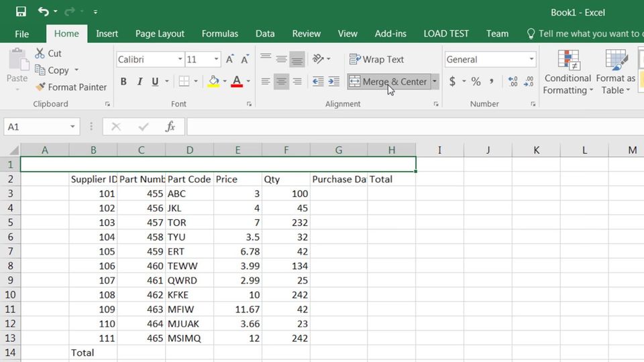Click the Undo arrow icon
644x362 pixels.
[44, 11]
